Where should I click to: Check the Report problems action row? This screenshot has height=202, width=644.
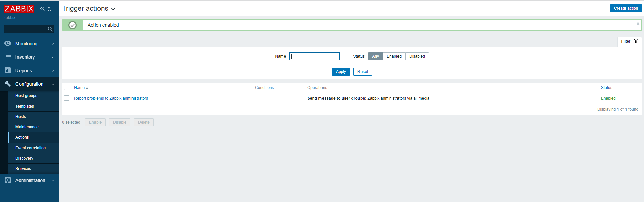pyautogui.click(x=67, y=98)
